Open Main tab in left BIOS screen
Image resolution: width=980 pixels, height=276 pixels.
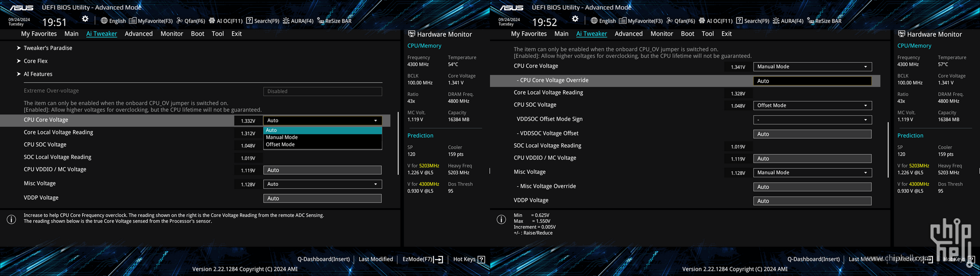[x=71, y=34]
